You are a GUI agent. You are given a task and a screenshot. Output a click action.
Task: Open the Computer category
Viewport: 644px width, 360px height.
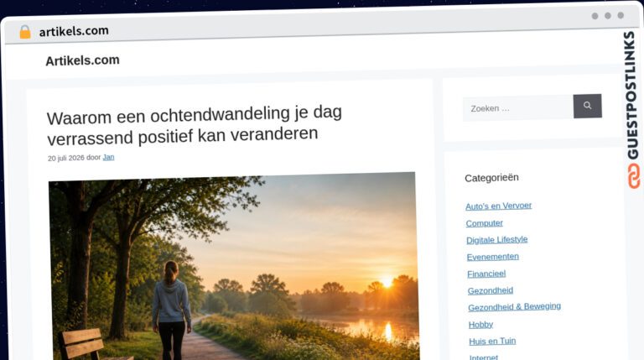(484, 223)
